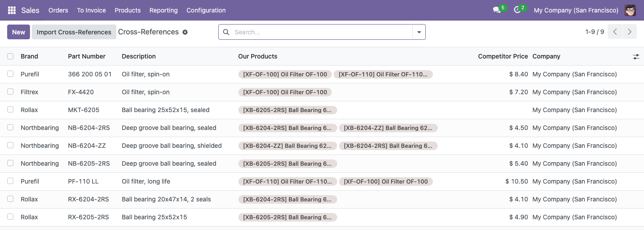The height and width of the screenshot is (230, 644).
Task: Open the company switcher My Company (San Francisco)
Action: [x=576, y=10]
